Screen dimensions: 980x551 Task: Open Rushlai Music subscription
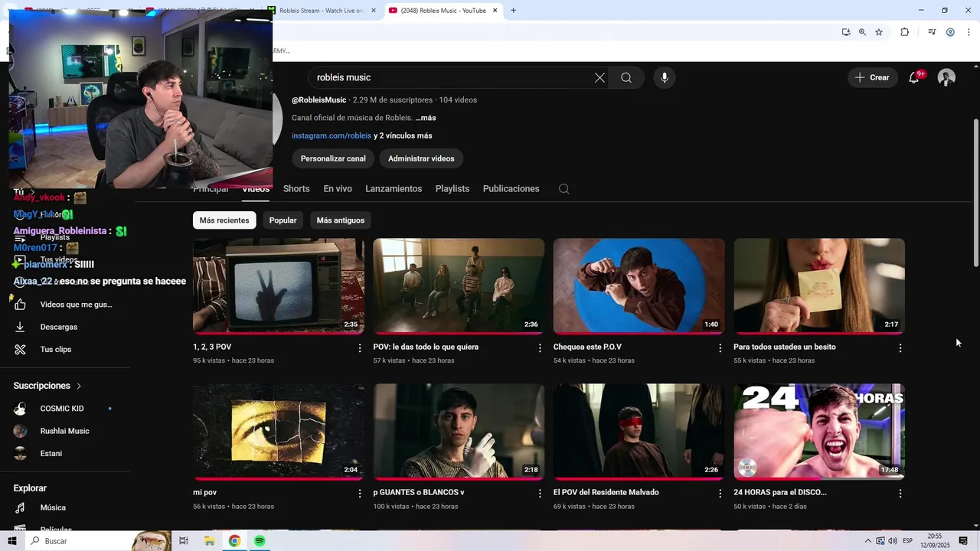click(x=66, y=431)
